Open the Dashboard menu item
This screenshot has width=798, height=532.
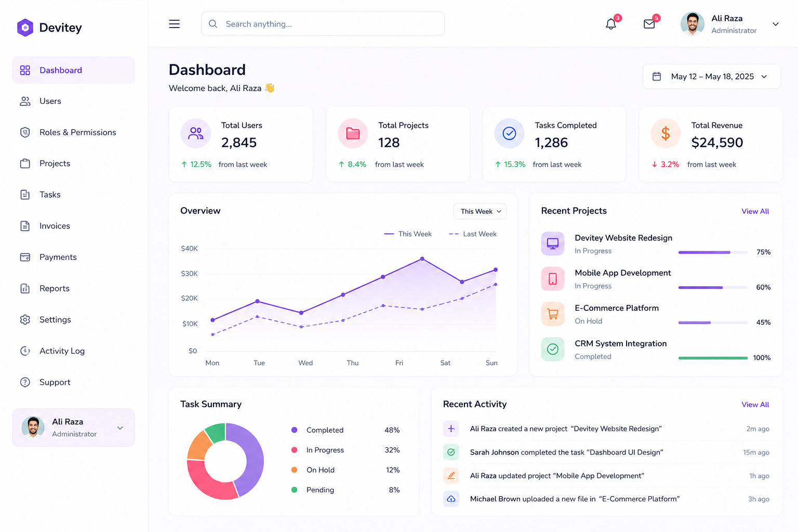pos(73,70)
